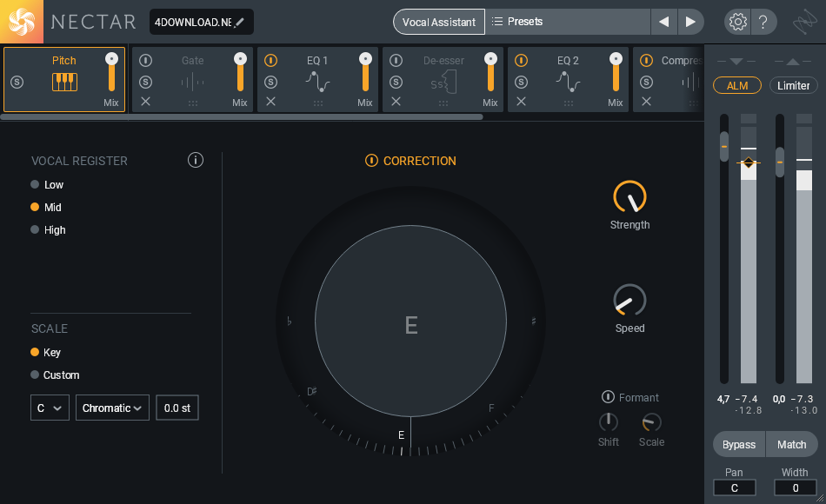This screenshot has height=504, width=826.
Task: Click the Strength knob
Action: pos(629,197)
